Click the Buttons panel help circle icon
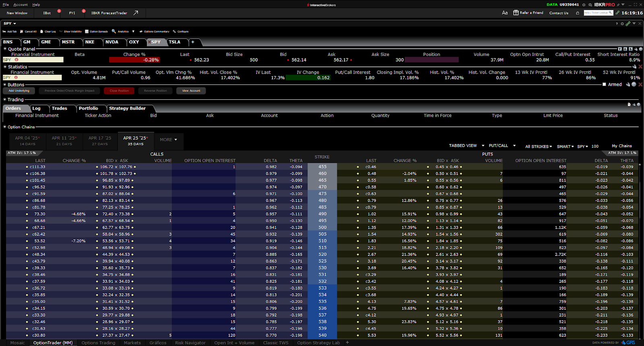The image size is (644, 346). click(634, 84)
